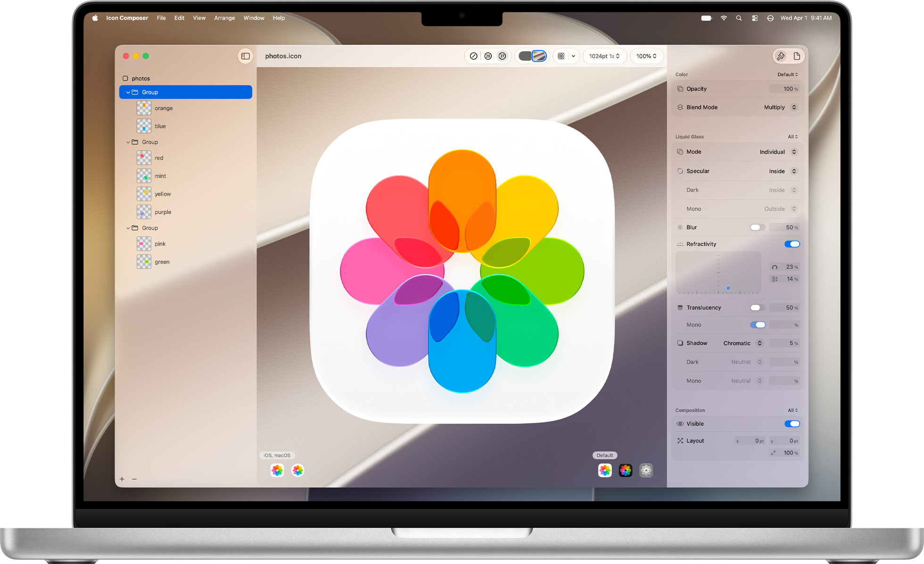The height and width of the screenshot is (564, 924).
Task: Add a new layer with plus button
Action: [x=122, y=479]
